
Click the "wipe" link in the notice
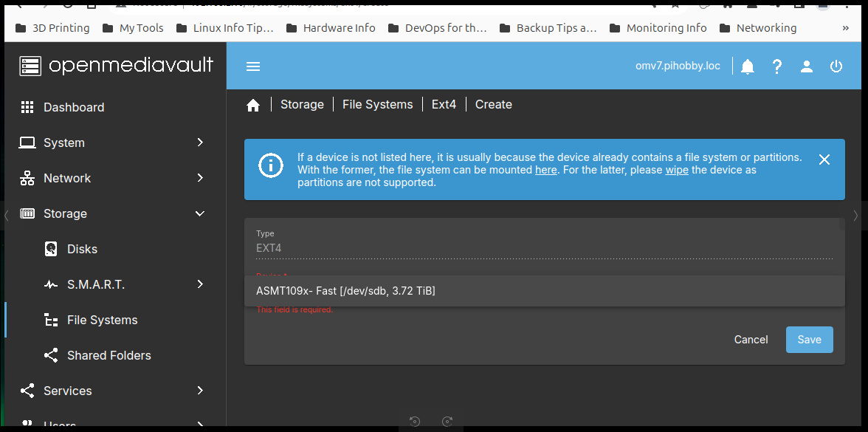(x=677, y=170)
